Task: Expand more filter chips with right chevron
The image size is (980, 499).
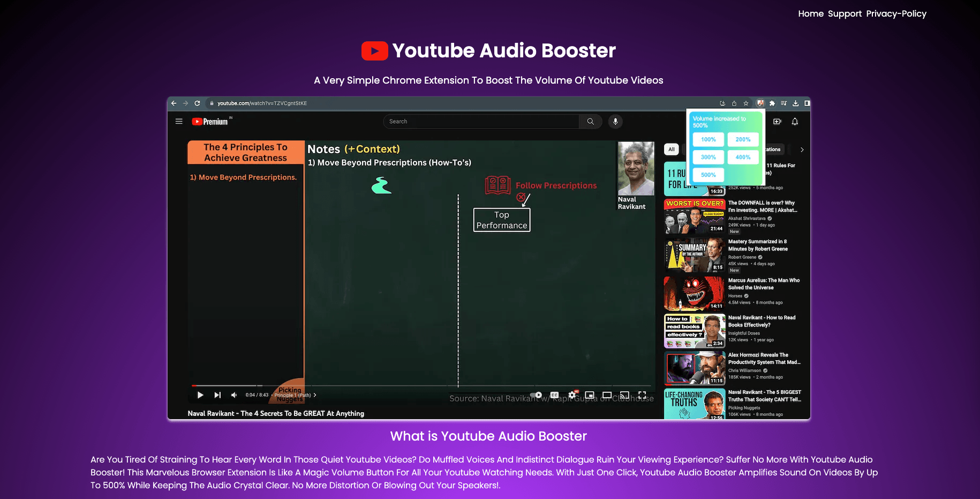Action: (802, 150)
